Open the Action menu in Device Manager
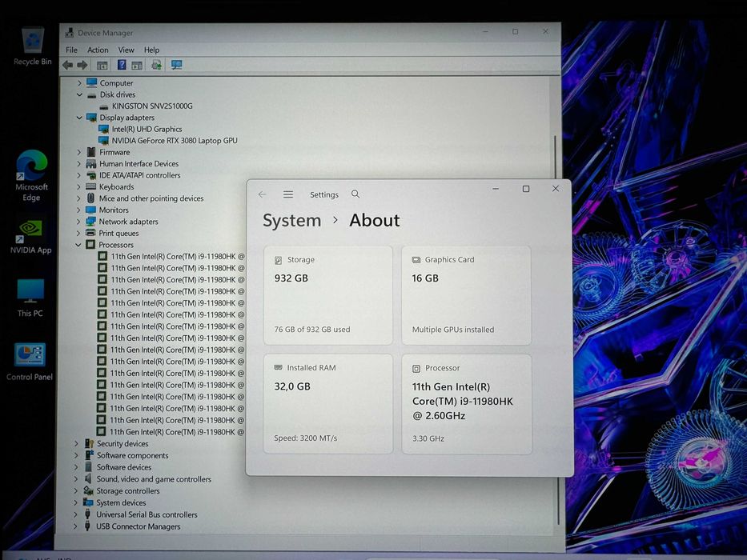 (x=98, y=50)
